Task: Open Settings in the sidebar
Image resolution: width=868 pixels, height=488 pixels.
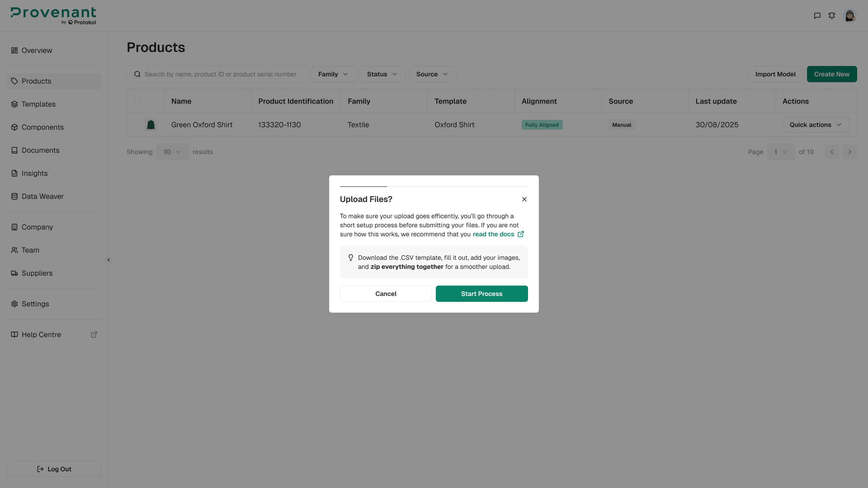Action: [54, 304]
